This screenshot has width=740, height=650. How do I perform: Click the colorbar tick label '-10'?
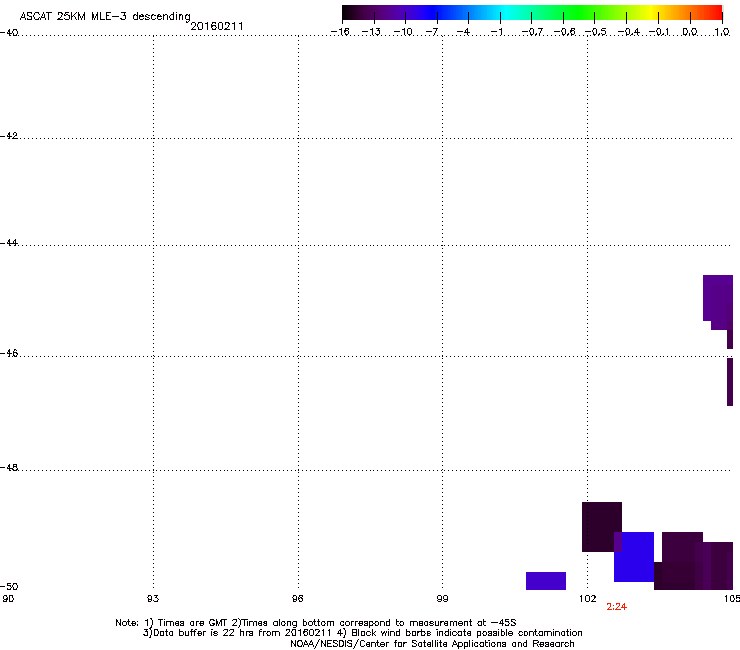tap(403, 32)
